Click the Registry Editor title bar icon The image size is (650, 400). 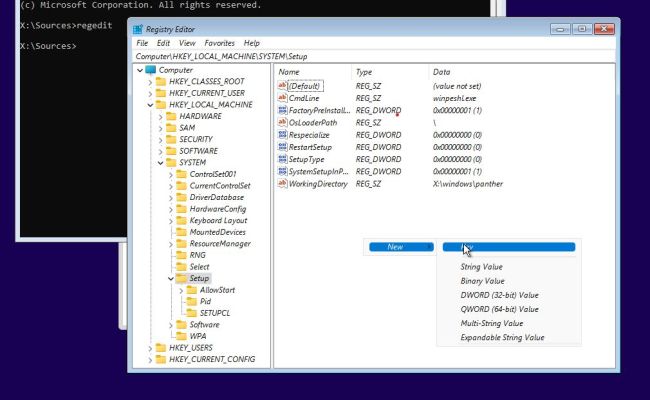[138, 29]
